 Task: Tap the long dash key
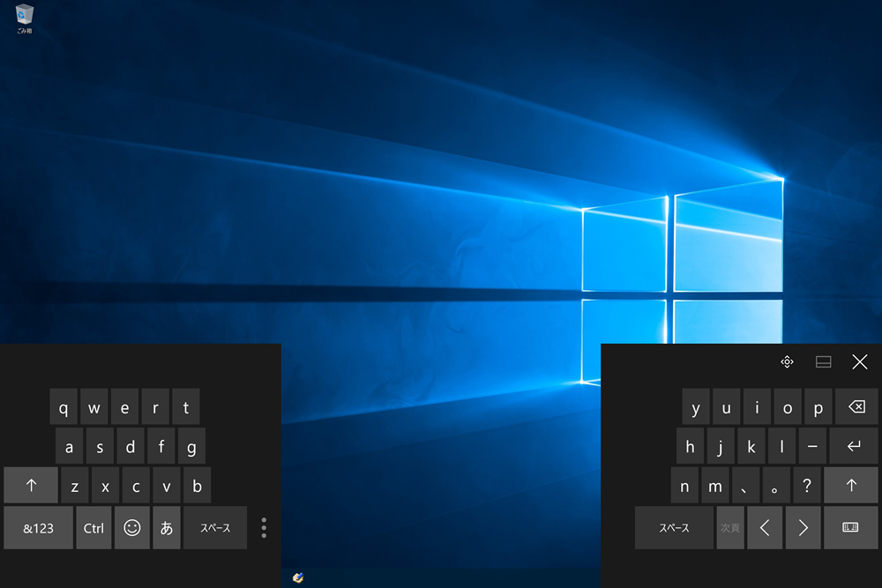coord(813,446)
